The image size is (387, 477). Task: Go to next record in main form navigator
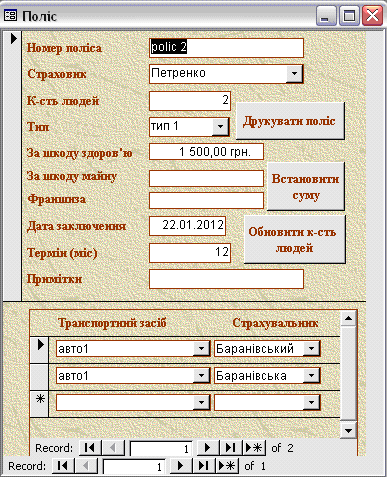tap(181, 466)
